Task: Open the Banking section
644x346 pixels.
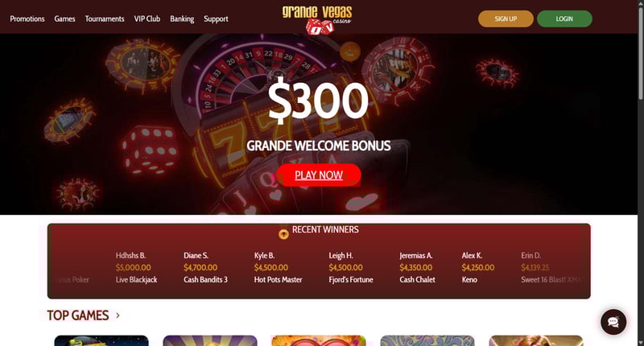Action: [182, 19]
